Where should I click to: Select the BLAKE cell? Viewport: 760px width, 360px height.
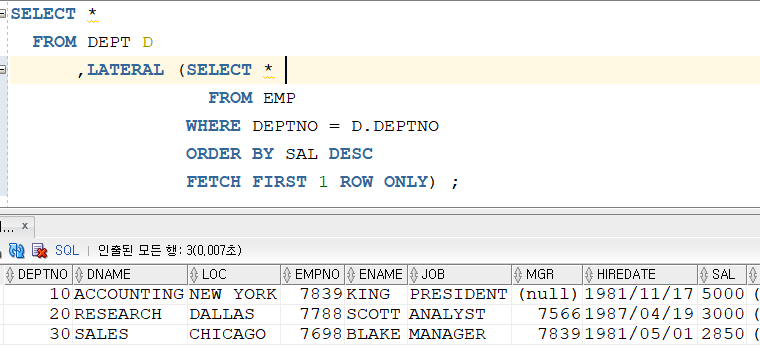[376, 334]
